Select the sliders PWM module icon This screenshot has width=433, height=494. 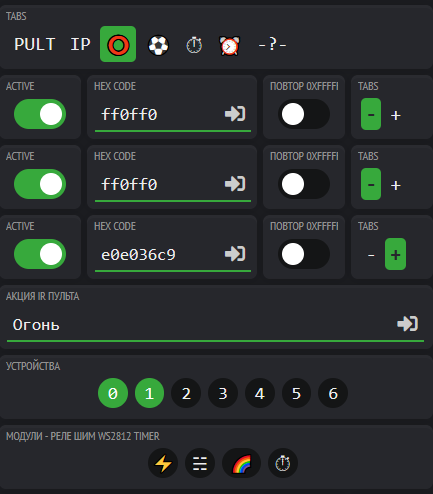coord(200,463)
